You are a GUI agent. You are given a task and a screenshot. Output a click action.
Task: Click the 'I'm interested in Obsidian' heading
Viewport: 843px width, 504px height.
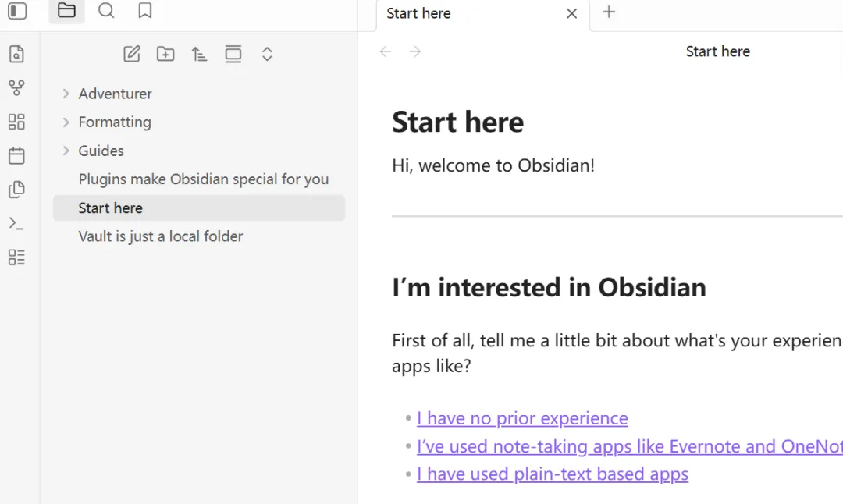tap(549, 287)
